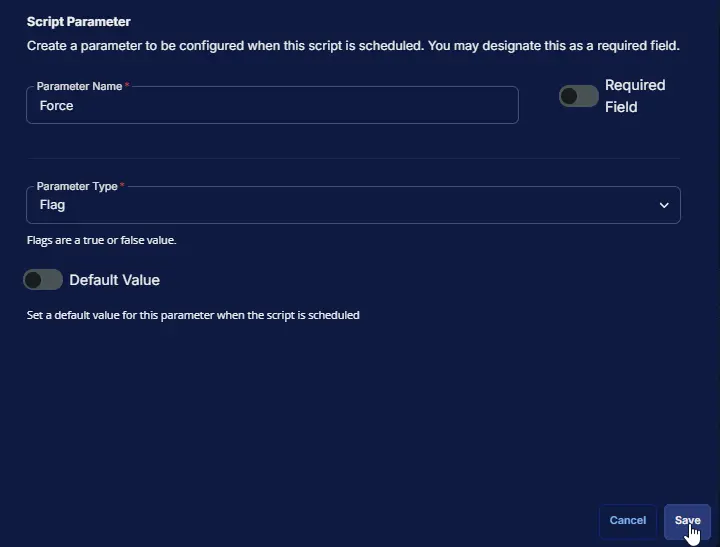Click the red asterisk beside Parameter Type
This screenshot has height=547, width=720.
point(123,186)
